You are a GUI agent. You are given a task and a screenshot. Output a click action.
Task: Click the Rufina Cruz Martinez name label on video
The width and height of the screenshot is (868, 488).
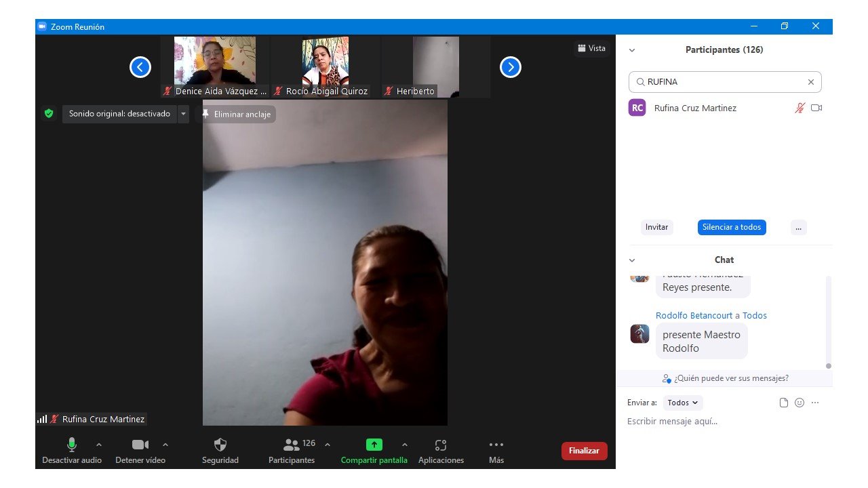pyautogui.click(x=103, y=420)
